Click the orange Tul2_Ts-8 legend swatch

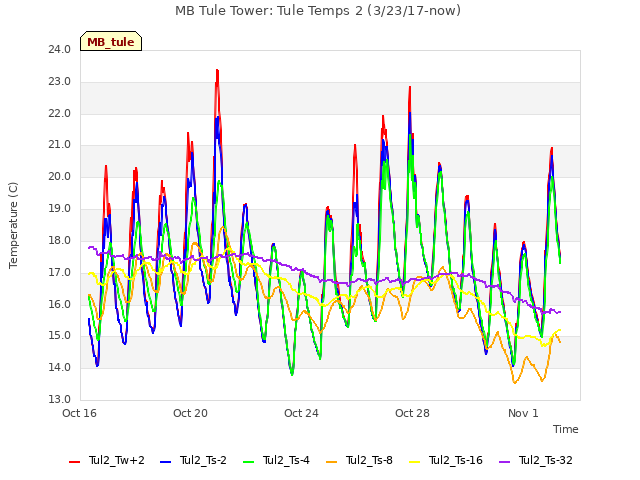332,462
